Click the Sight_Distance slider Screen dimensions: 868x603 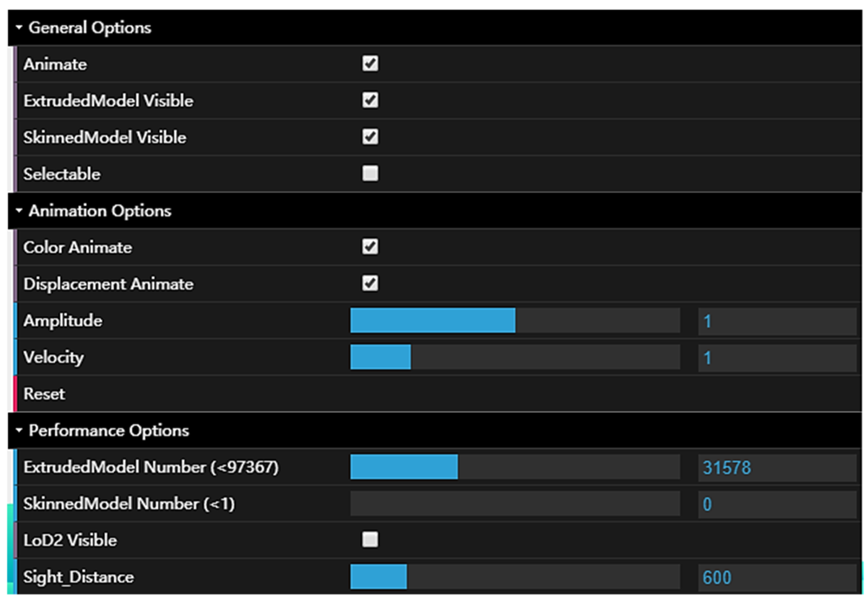[515, 577]
